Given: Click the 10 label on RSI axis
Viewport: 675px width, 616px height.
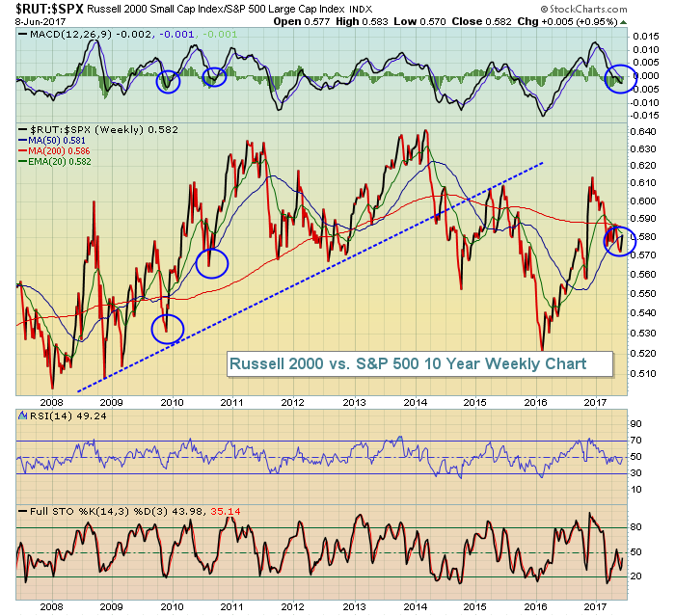Looking at the screenshot, I should click(635, 490).
